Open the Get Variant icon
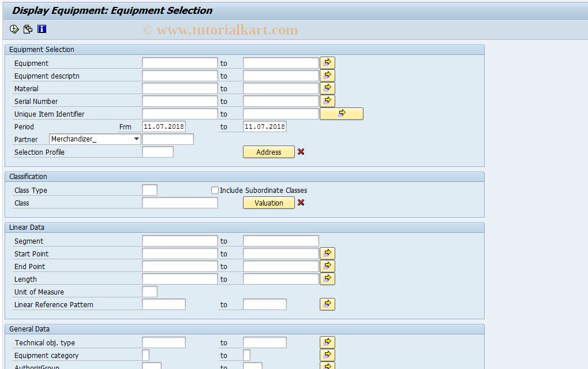 click(x=27, y=28)
